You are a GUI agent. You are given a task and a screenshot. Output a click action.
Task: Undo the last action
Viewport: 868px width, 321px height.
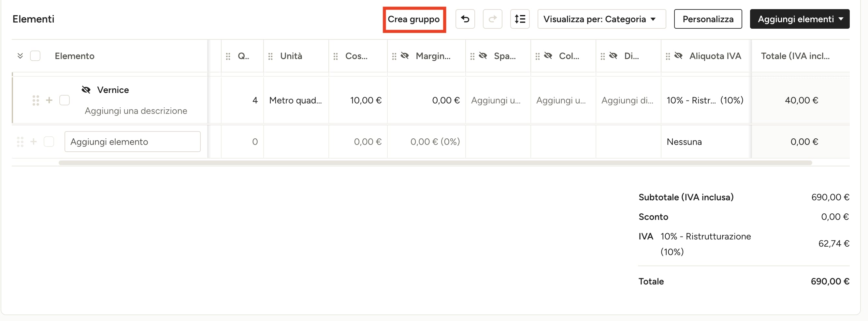[x=465, y=19]
